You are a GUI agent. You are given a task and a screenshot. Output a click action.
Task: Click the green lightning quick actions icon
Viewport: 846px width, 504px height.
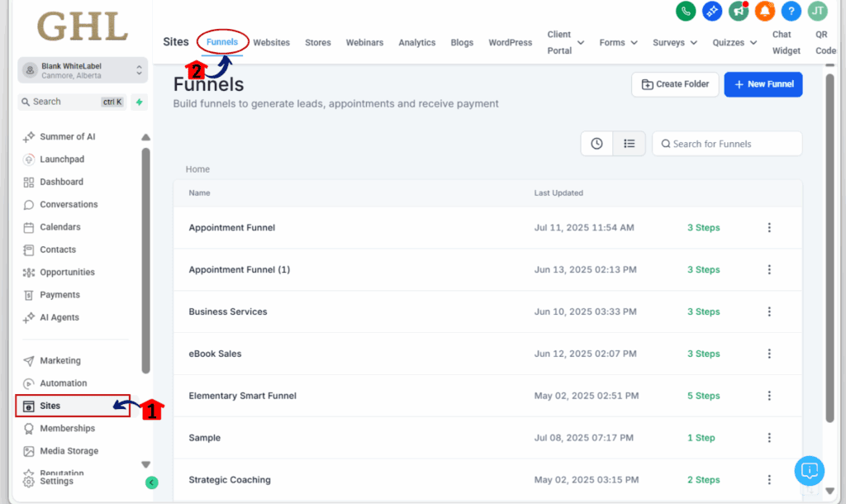[x=139, y=102]
